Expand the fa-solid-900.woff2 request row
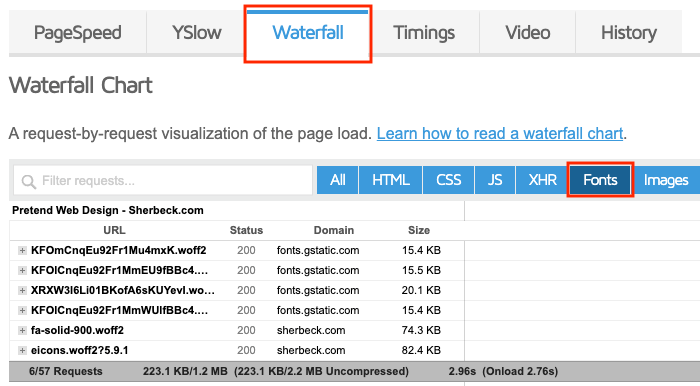The width and height of the screenshot is (700, 386). pos(22,330)
